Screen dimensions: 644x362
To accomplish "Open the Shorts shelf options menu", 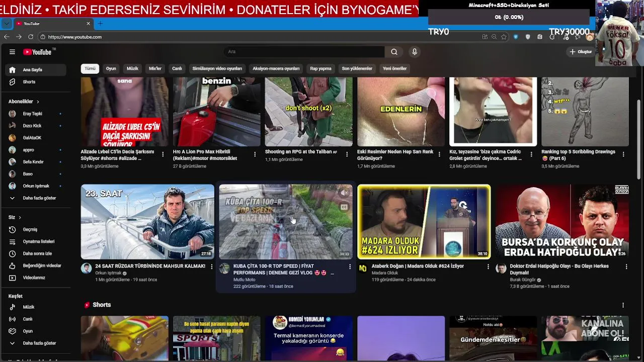I will point(623,305).
